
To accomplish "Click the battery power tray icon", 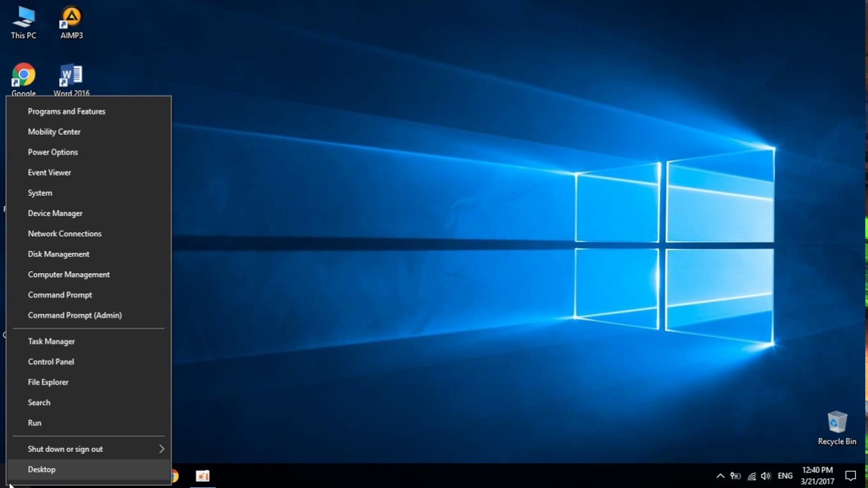I will tap(736, 476).
